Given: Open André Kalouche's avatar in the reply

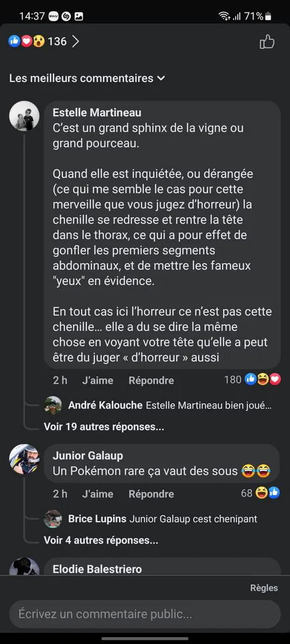Looking at the screenshot, I should tap(53, 406).
